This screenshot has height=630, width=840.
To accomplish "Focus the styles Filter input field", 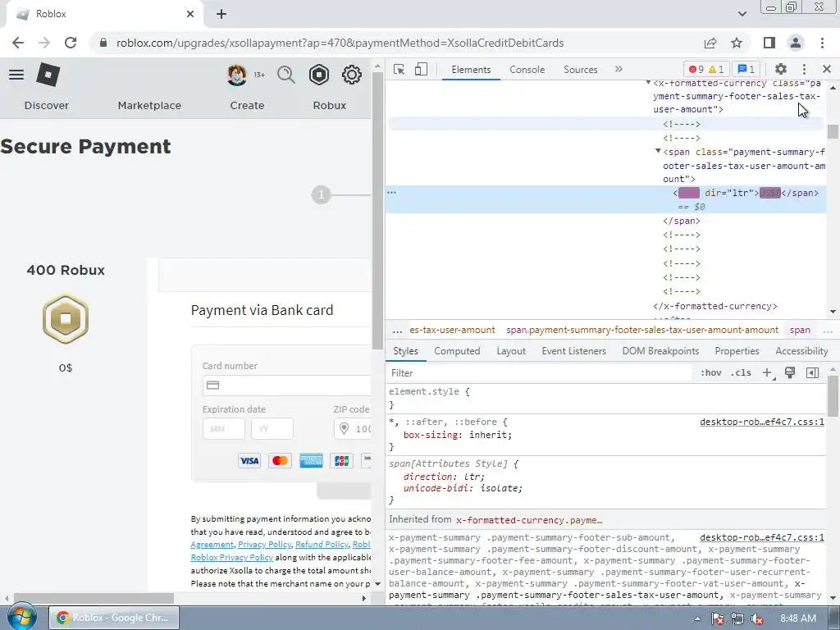I will coord(540,373).
